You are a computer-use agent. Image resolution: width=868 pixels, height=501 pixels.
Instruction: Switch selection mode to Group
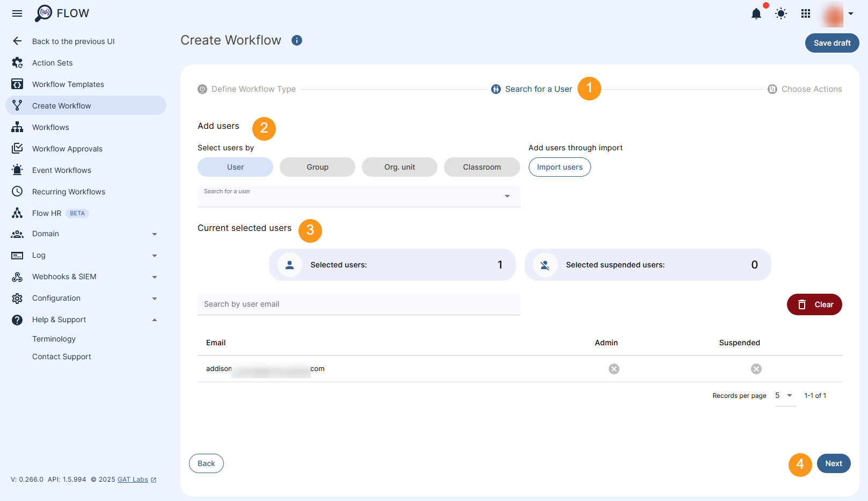coord(317,167)
